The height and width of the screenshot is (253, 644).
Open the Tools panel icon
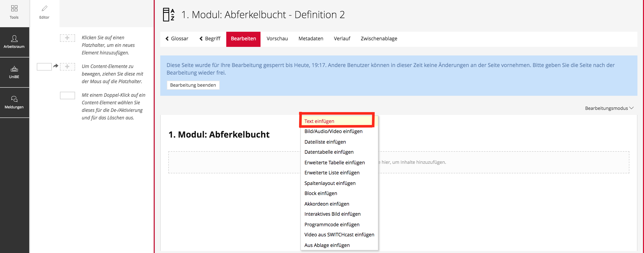point(14,9)
